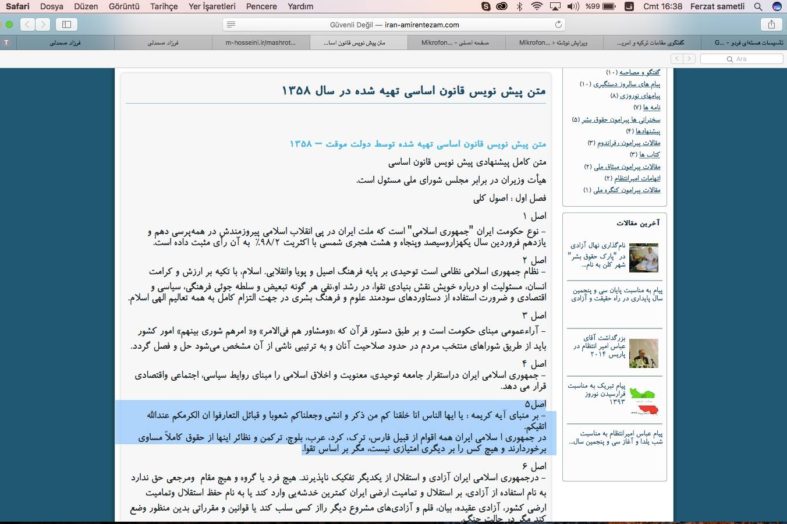Switch to the گفتگوی مقامات ترکیه tab
This screenshot has height=524, width=787.
coord(650,43)
